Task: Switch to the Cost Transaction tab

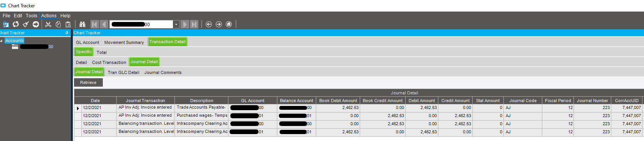Action: click(x=109, y=62)
